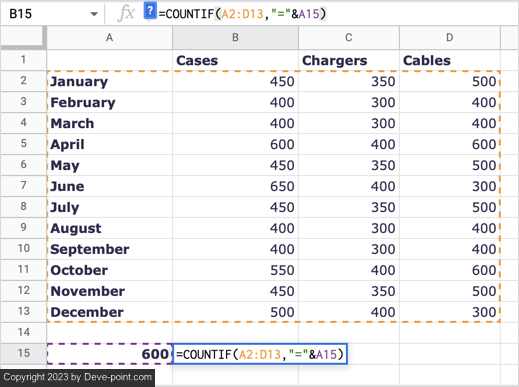Select the June cell
Viewport: 519px width, 387px height.
[x=109, y=186]
